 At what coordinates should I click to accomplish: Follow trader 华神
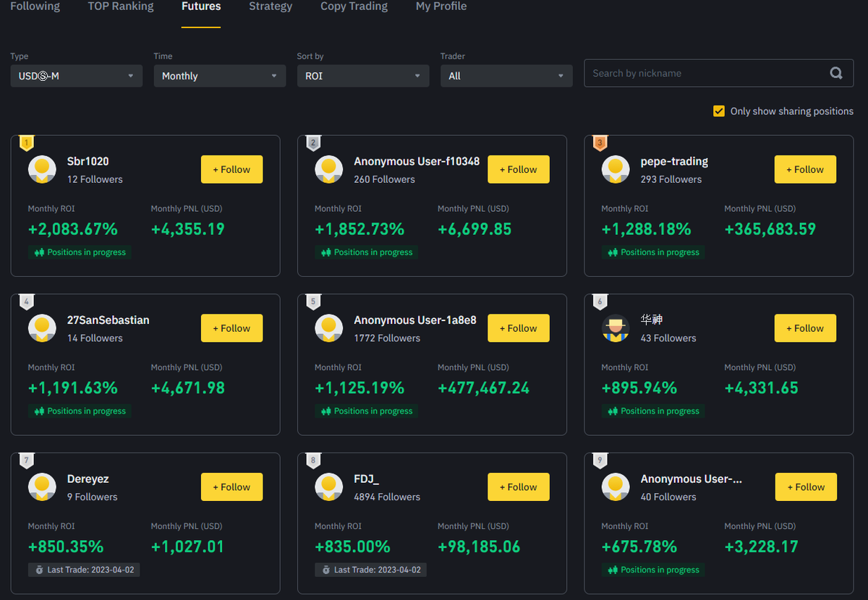coord(805,328)
